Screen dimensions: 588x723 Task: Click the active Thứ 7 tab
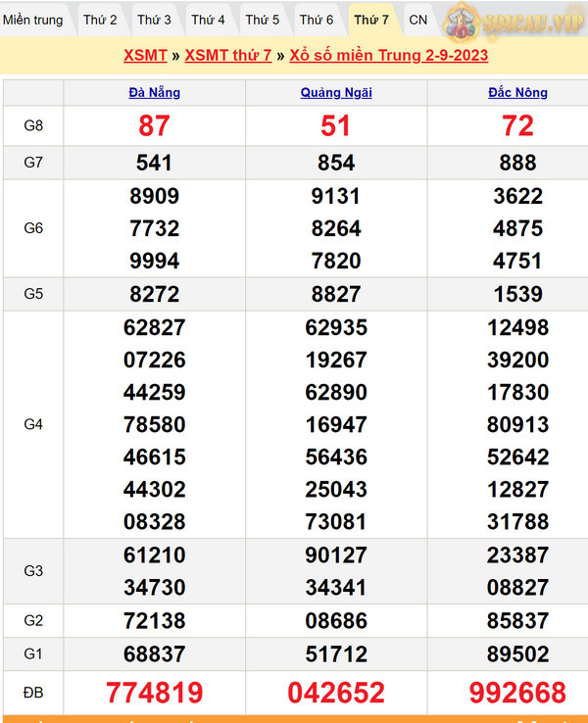pyautogui.click(x=371, y=20)
